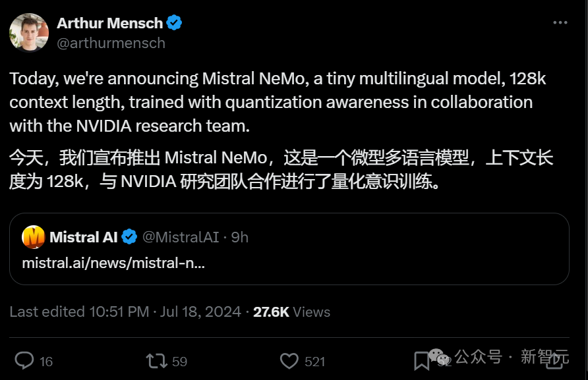This screenshot has height=380, width=588.
Task: Bookmark this post using the bookmark icon
Action: (x=421, y=360)
